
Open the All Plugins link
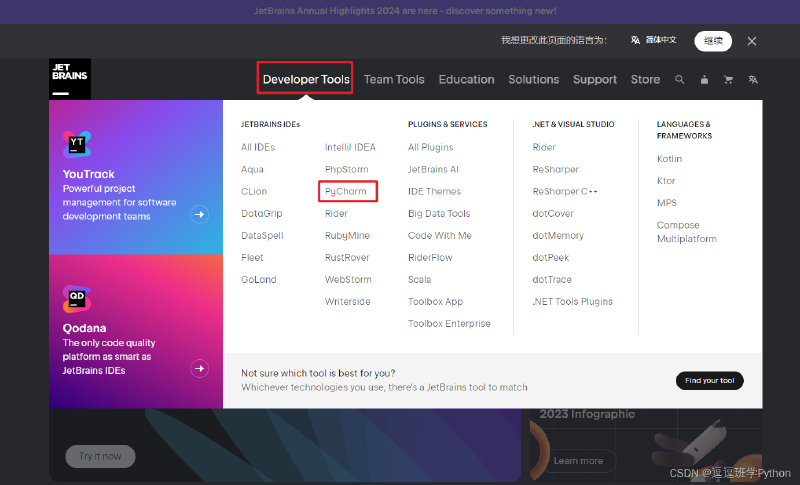tap(430, 147)
